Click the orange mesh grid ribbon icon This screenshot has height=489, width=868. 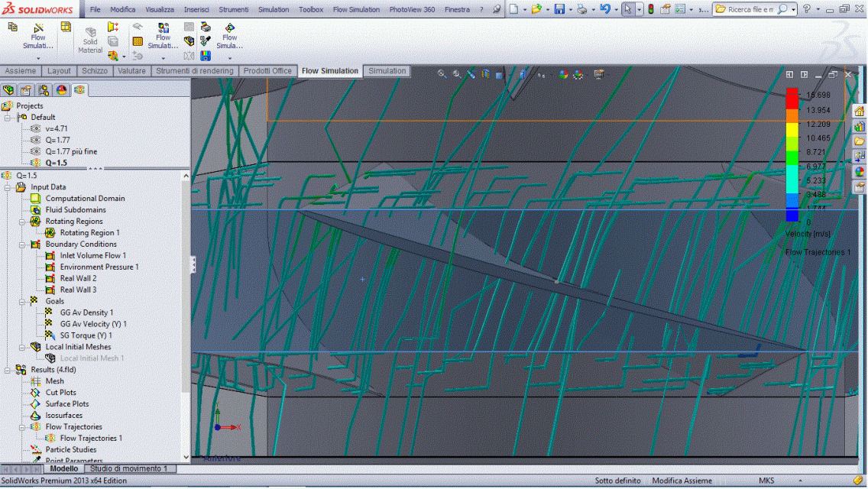coord(138,41)
